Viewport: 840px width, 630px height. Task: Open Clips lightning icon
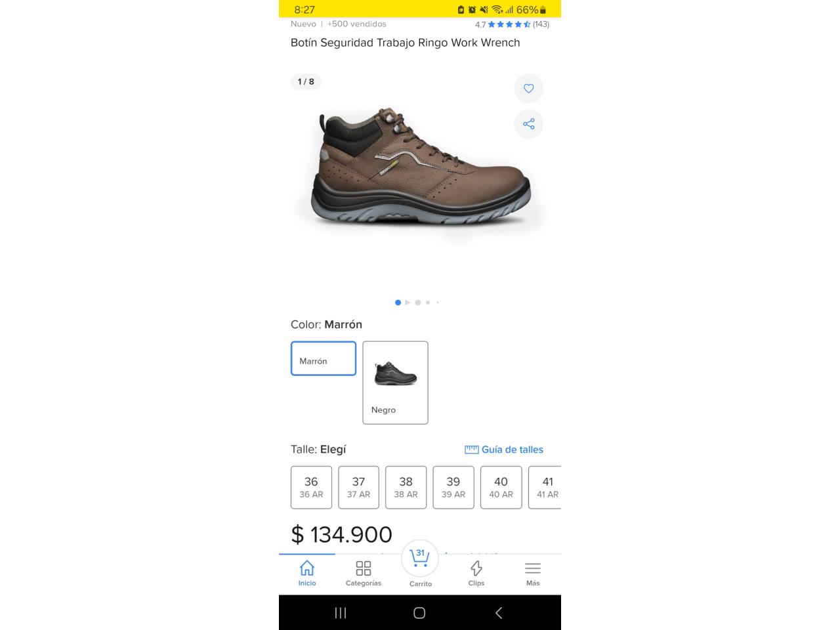pyautogui.click(x=476, y=573)
